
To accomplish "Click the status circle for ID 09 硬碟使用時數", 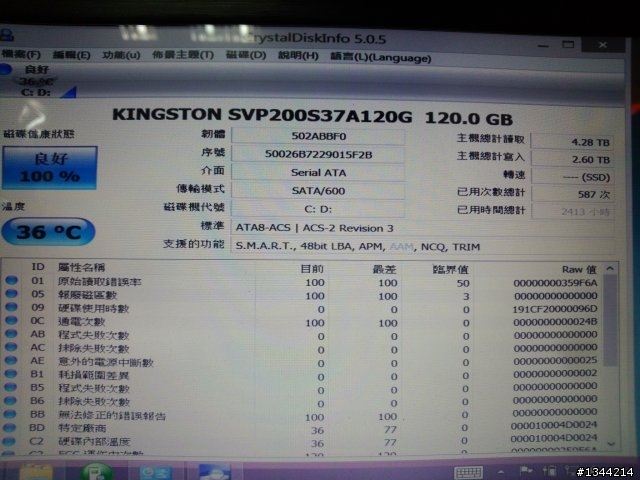I will pyautogui.click(x=11, y=307).
